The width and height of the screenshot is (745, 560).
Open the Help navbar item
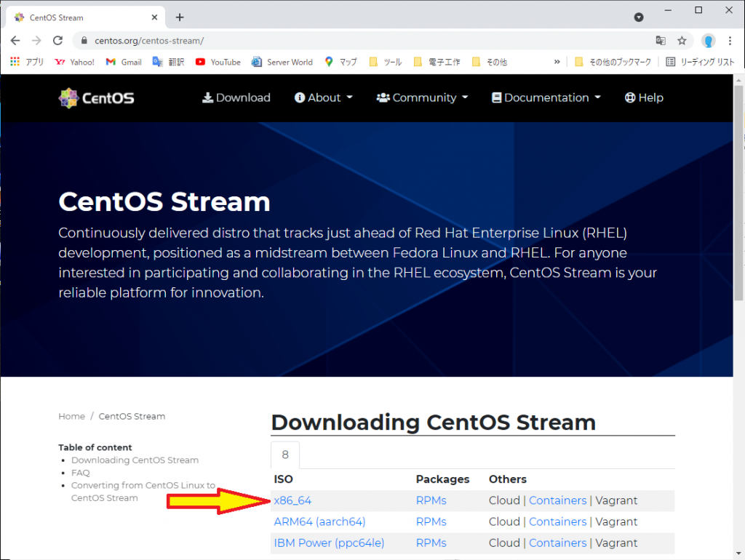click(x=644, y=98)
